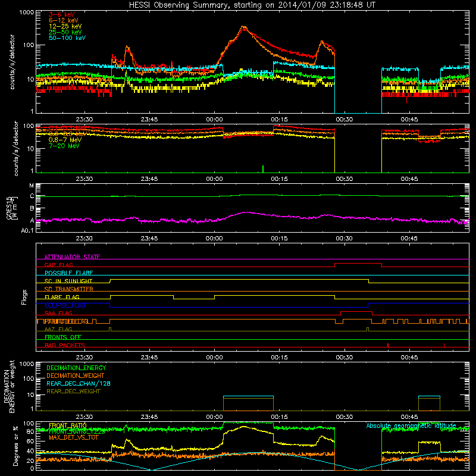Select the POSSIBLE_FLARE flag label
This screenshot has width=476, height=476.
tap(68, 273)
